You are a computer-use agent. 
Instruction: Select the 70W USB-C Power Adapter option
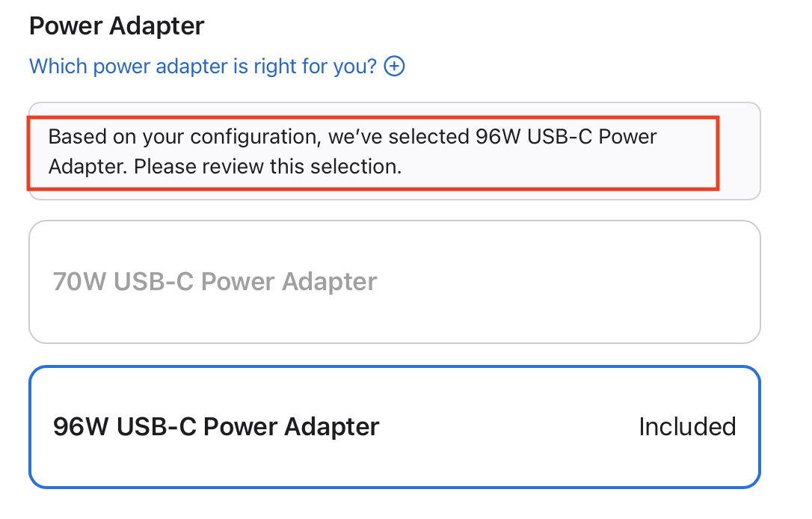click(x=394, y=282)
